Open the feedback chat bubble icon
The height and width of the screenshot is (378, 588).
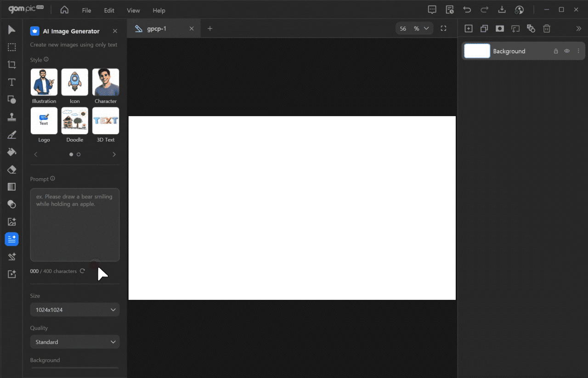432,10
